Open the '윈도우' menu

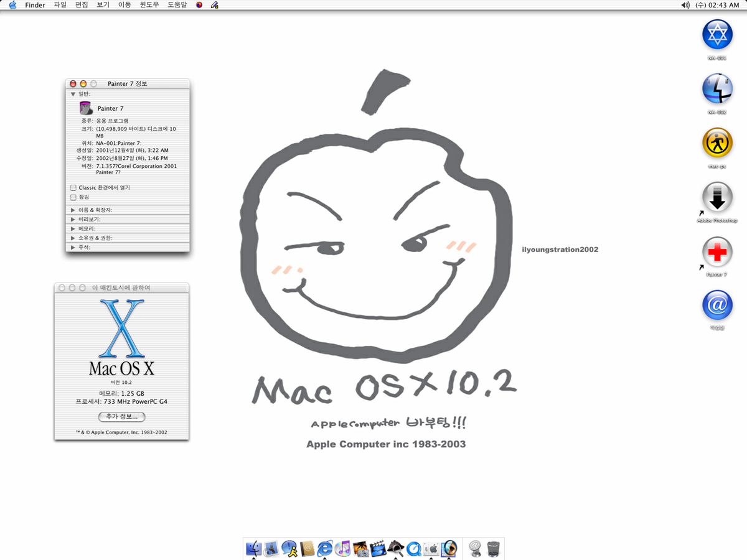pyautogui.click(x=149, y=5)
